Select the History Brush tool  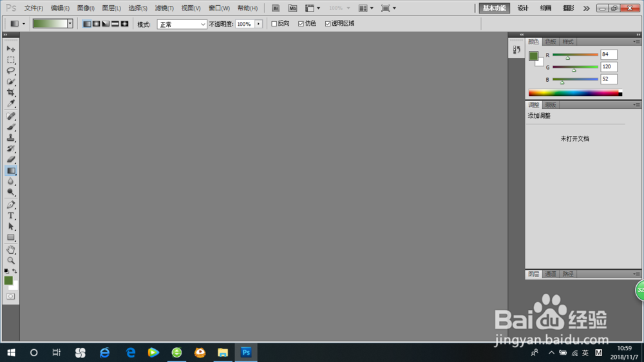(x=11, y=149)
